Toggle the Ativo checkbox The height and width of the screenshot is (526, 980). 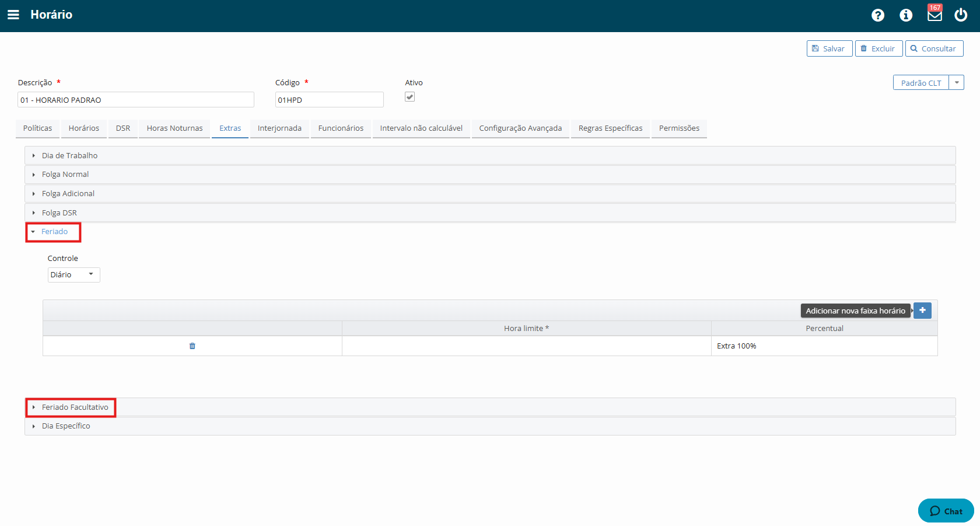(410, 97)
